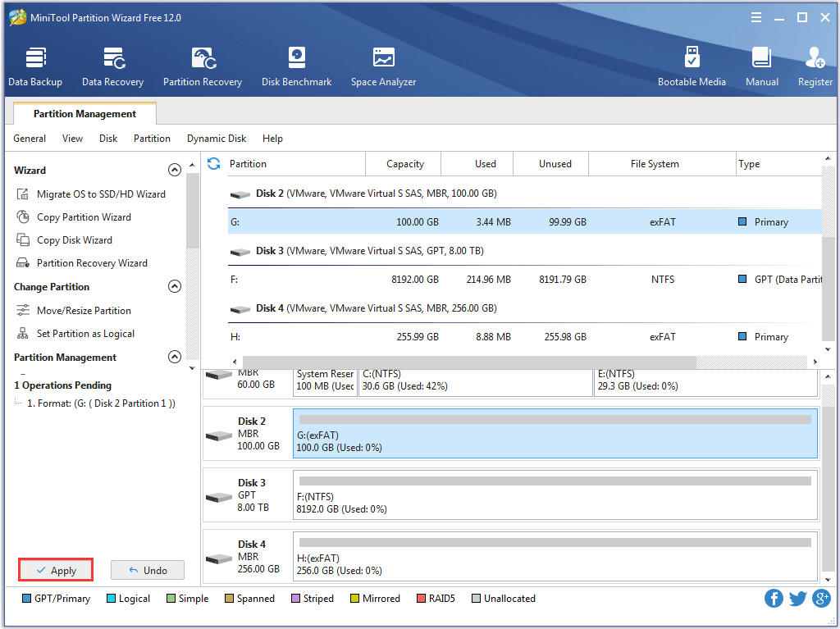
Task: Sort by the Unused column header
Action: tap(551, 163)
